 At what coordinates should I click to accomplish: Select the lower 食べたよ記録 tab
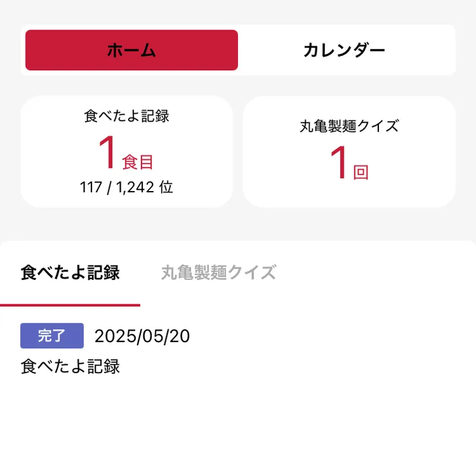point(70,273)
